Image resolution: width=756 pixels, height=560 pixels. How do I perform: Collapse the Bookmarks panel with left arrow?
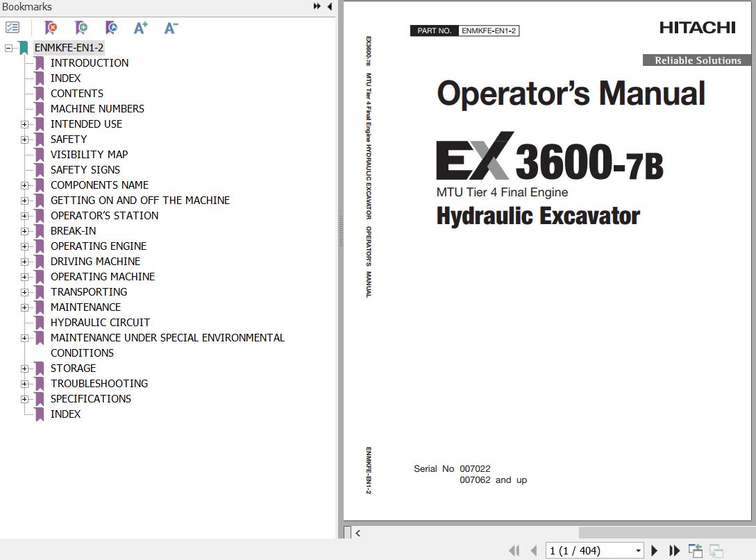tap(330, 7)
